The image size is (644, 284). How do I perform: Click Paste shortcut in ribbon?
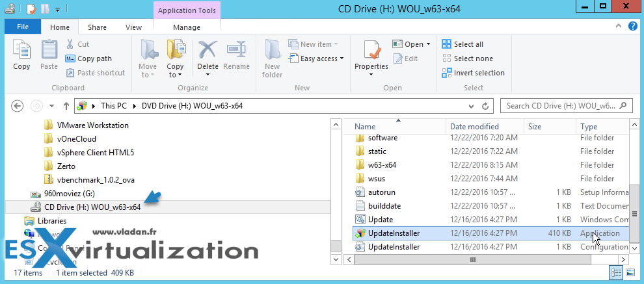(x=95, y=73)
